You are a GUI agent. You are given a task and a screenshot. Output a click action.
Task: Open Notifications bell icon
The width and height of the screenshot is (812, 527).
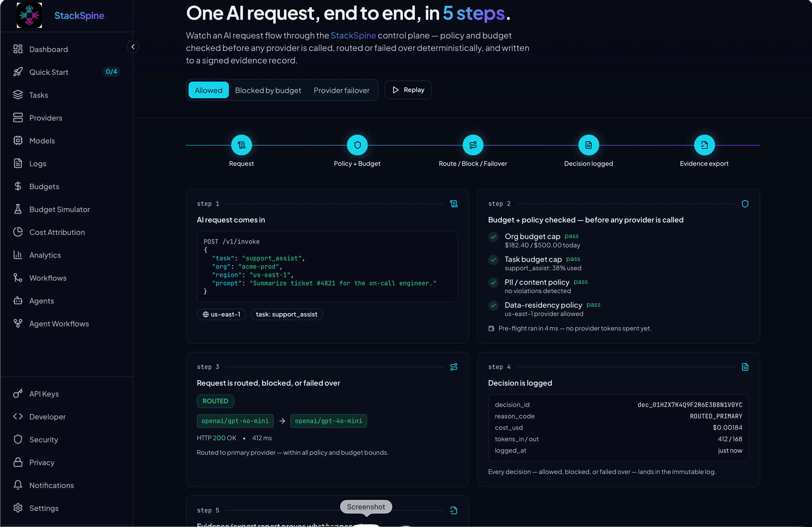[18, 485]
